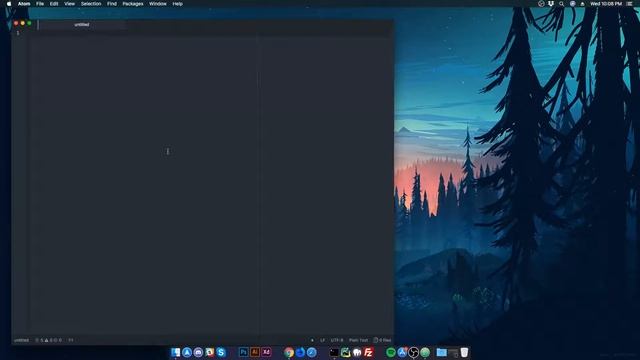
Task: Open FileZilla from the dock
Action: pyautogui.click(x=369, y=352)
